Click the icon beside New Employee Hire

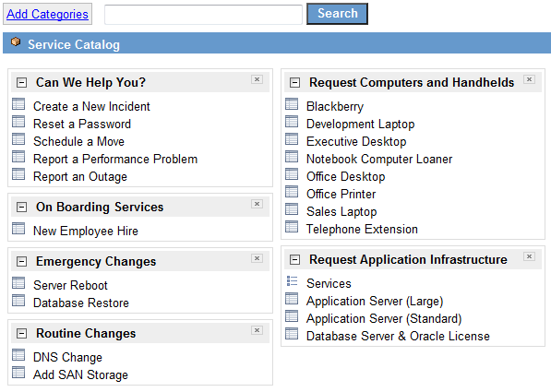[18, 229]
